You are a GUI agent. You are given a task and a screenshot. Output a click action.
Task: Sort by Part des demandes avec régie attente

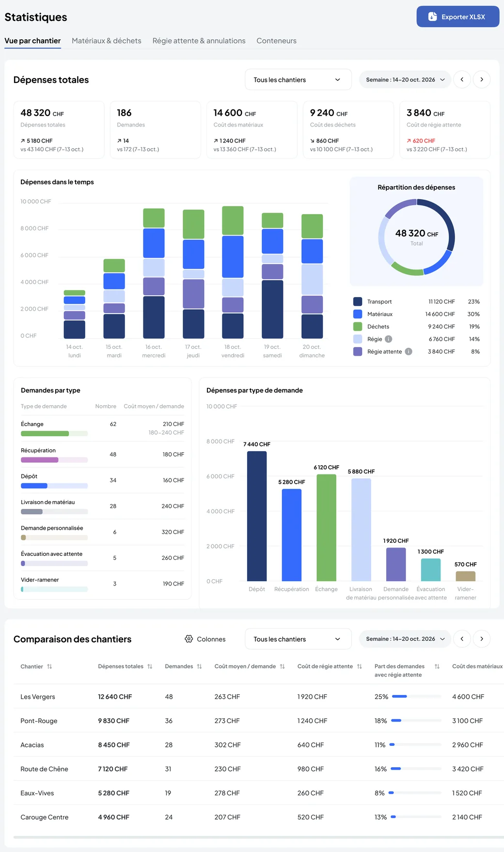437,666
